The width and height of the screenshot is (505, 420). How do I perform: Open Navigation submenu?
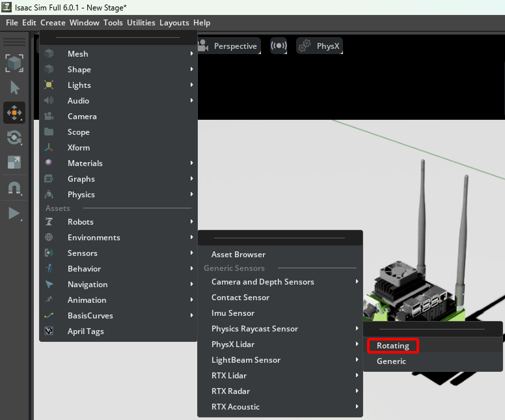(118, 284)
